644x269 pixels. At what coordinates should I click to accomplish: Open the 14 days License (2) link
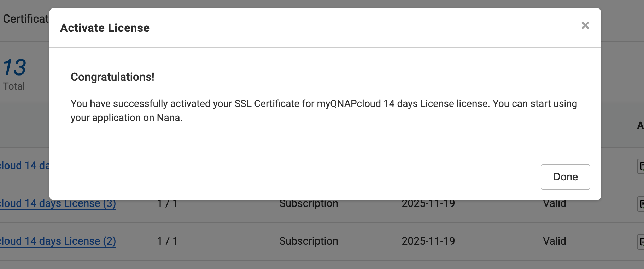pos(58,241)
